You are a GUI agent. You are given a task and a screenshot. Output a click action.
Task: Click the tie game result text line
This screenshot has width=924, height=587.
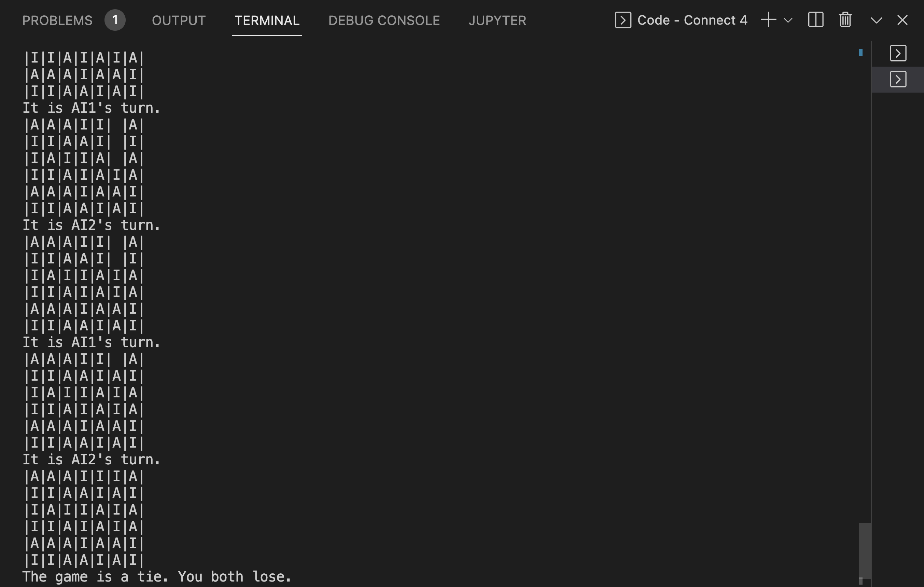point(156,577)
